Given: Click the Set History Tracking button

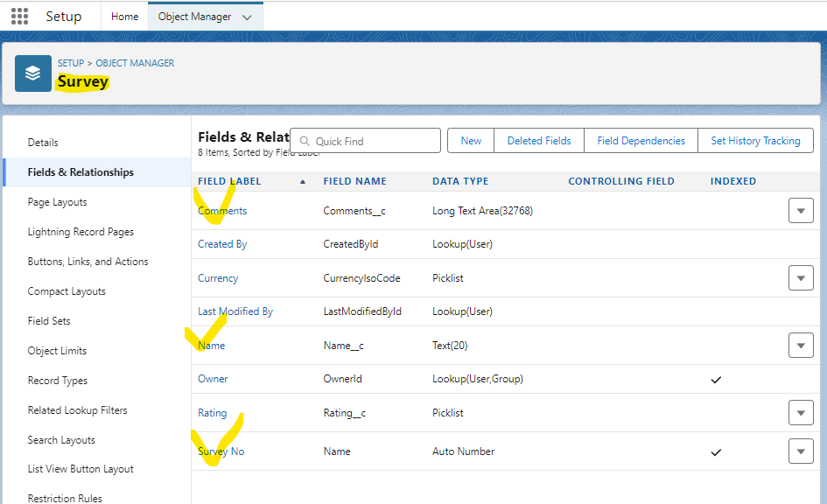Looking at the screenshot, I should [x=755, y=141].
